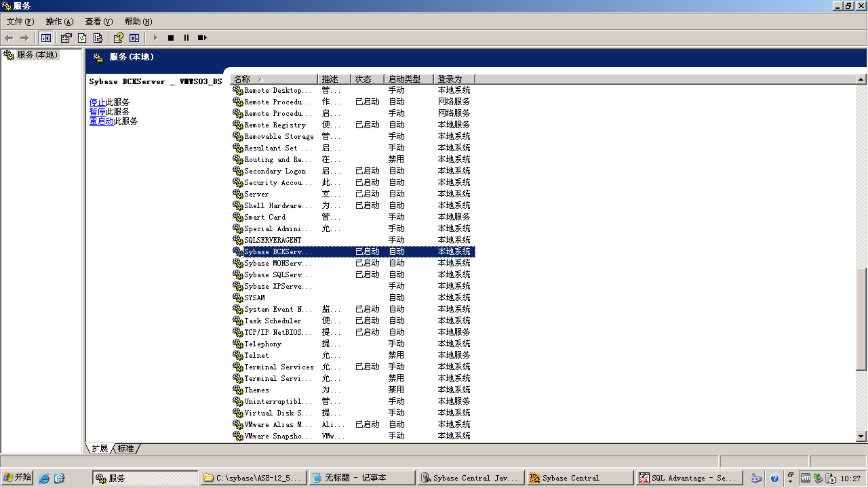Click the Server service gear icon
The image size is (868, 488).
click(x=238, y=194)
